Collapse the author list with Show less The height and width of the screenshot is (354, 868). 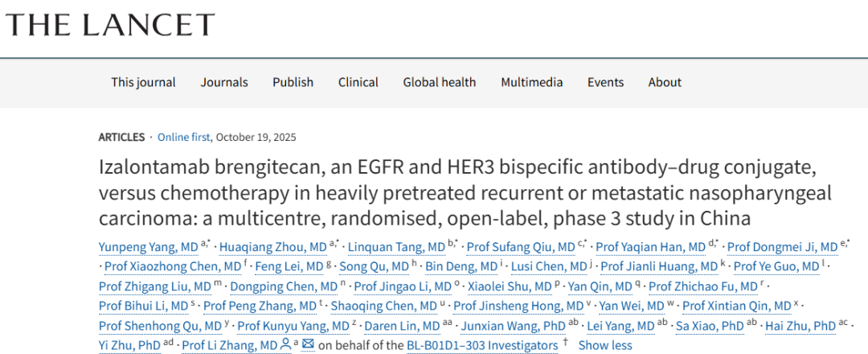pos(605,345)
